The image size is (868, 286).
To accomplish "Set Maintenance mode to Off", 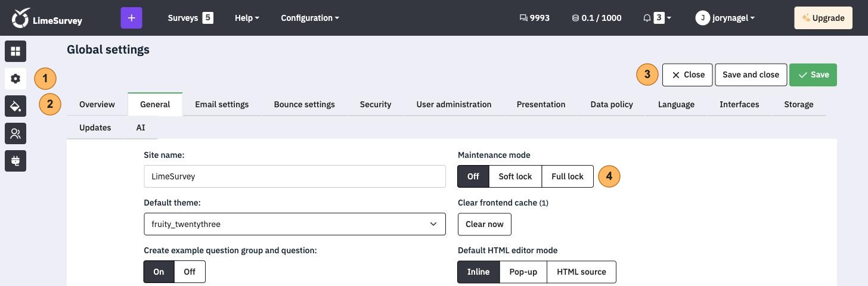I will tap(473, 176).
